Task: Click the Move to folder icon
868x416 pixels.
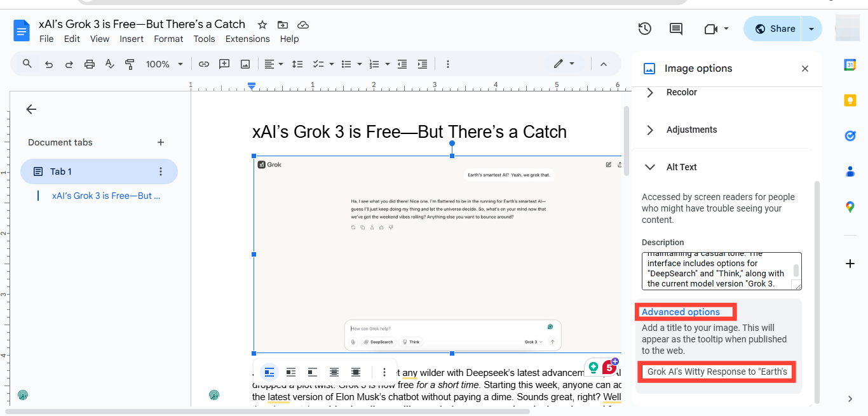Action: click(x=283, y=25)
